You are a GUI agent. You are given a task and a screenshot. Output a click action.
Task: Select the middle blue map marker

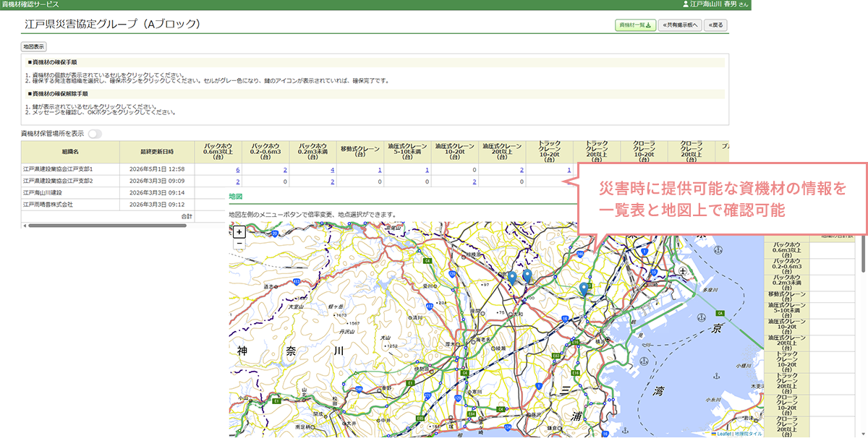[527, 276]
